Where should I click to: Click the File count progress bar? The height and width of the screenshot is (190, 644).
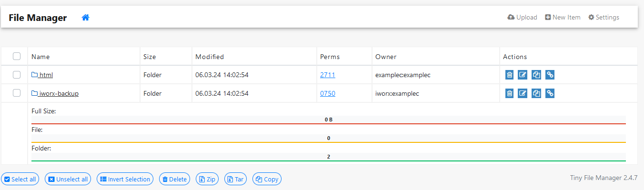tap(329, 139)
